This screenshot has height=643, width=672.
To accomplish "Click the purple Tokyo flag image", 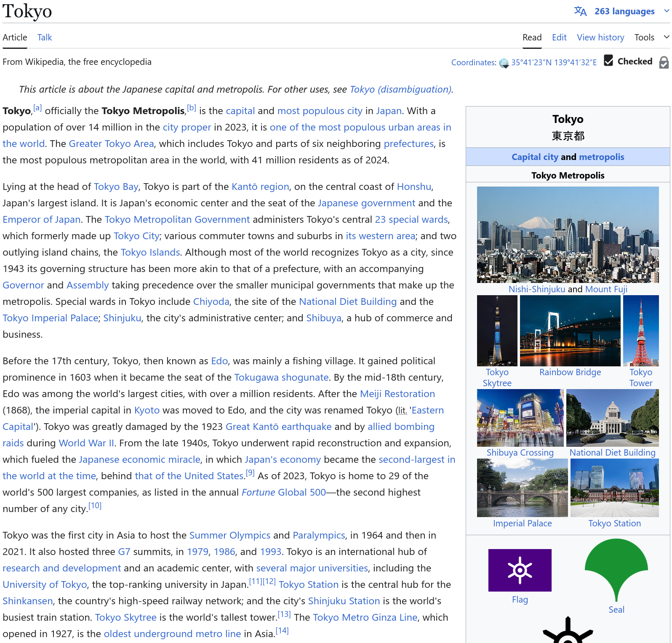I will click(x=520, y=570).
